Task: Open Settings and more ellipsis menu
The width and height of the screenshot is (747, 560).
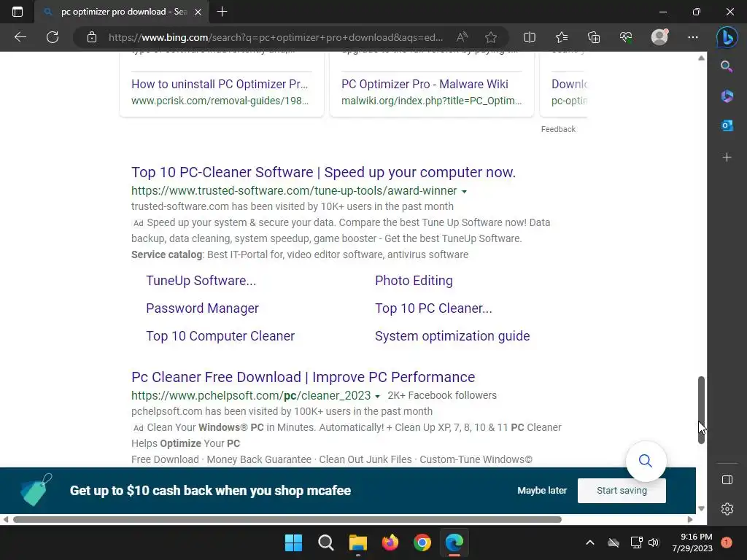Action: pos(693,37)
